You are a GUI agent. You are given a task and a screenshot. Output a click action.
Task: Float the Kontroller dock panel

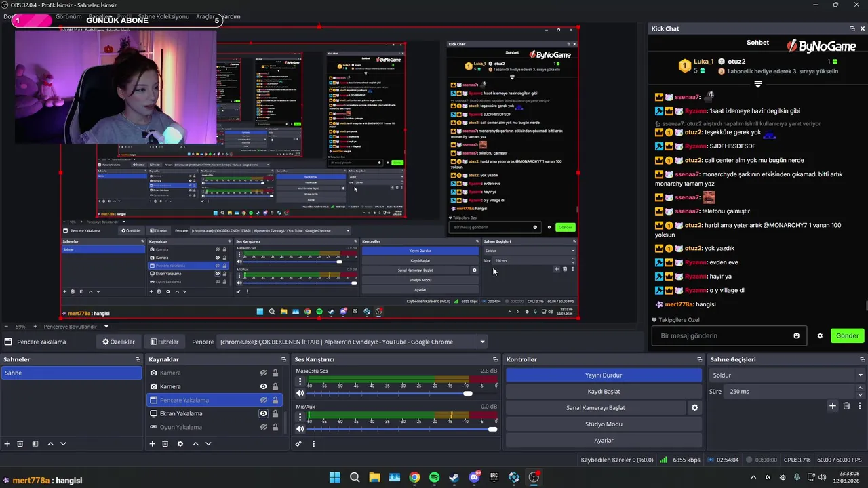tap(700, 359)
